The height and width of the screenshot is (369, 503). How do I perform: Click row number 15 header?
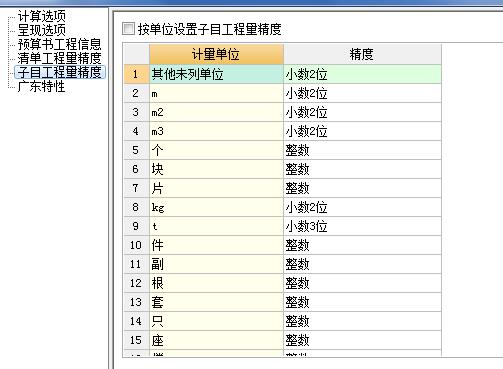point(136,340)
